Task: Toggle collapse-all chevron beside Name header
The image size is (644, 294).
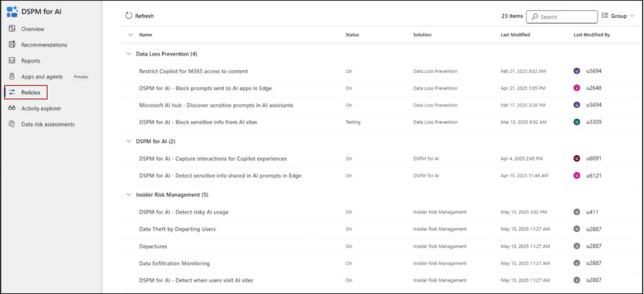Action: tap(130, 34)
